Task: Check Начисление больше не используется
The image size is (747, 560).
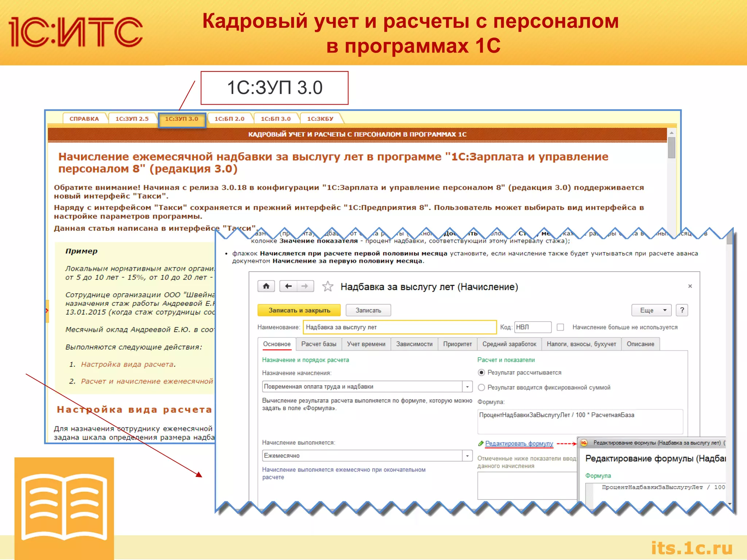Action: pos(561,327)
